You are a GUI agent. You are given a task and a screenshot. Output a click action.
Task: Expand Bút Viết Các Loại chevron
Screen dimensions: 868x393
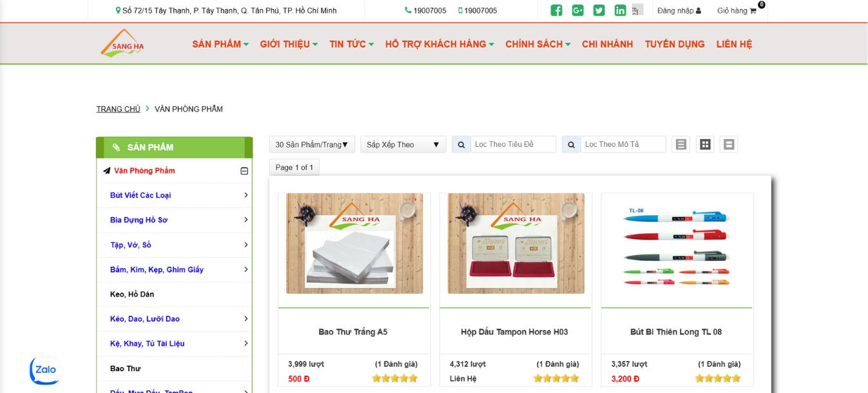[246, 195]
